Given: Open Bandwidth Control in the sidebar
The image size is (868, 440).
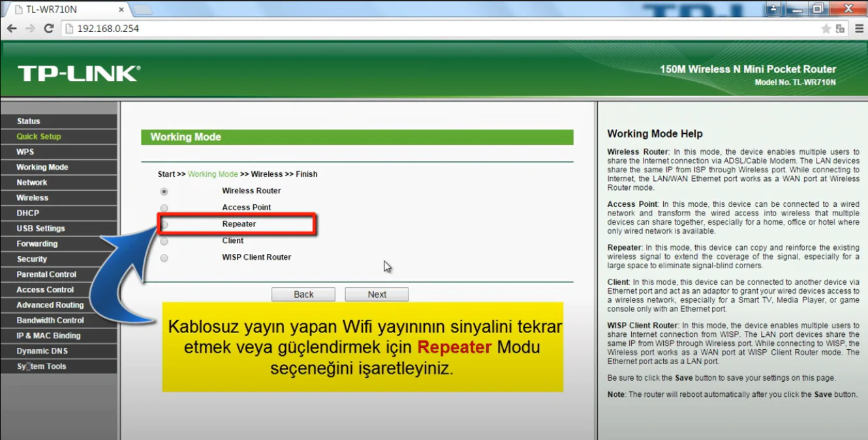Looking at the screenshot, I should [x=50, y=321].
